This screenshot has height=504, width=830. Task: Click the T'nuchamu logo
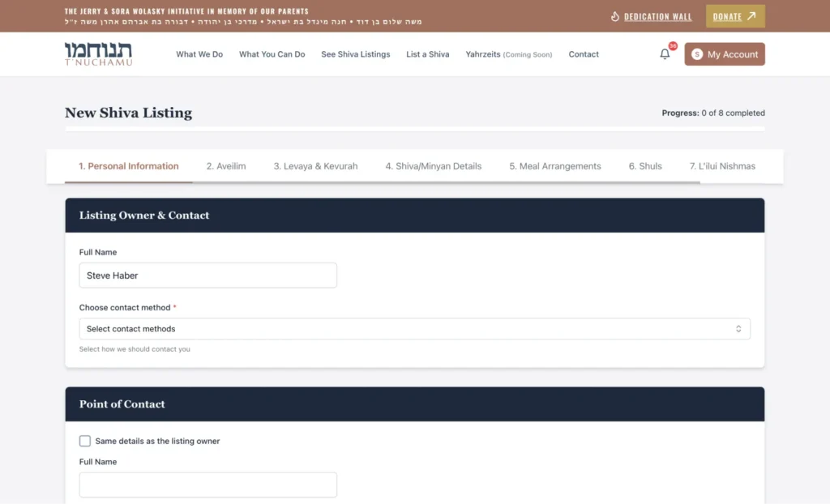(x=98, y=54)
